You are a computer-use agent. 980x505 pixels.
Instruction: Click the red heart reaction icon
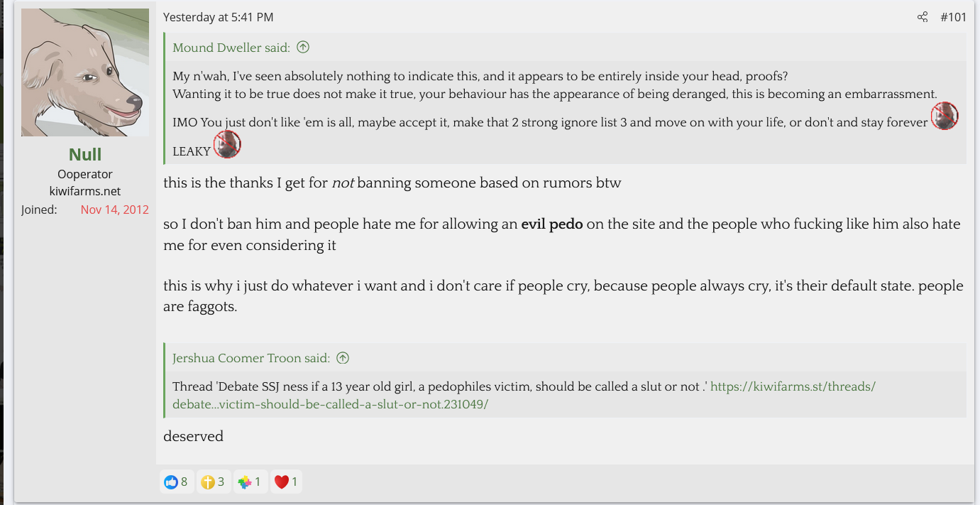pyautogui.click(x=282, y=482)
